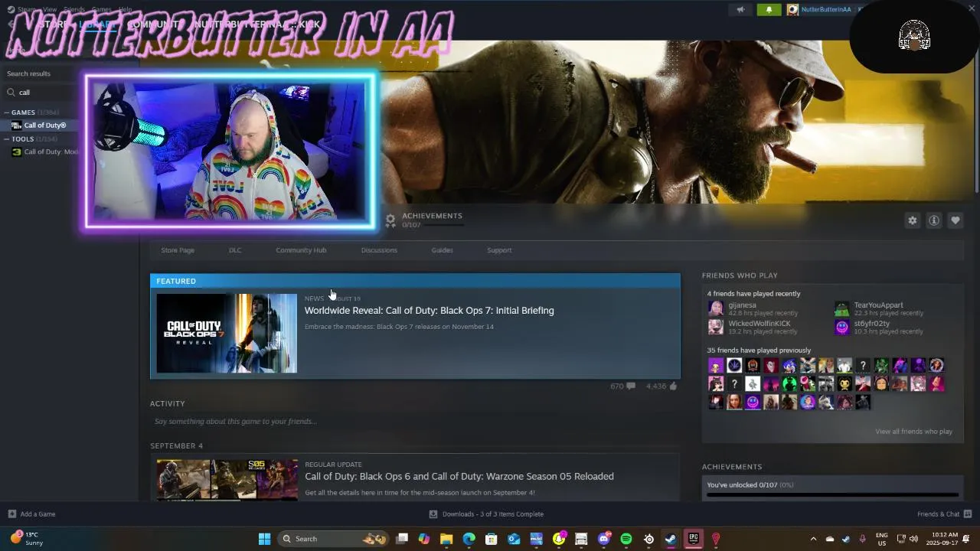Click the achievements unlocked progress bar
The height and width of the screenshot is (551, 980).
832,495
